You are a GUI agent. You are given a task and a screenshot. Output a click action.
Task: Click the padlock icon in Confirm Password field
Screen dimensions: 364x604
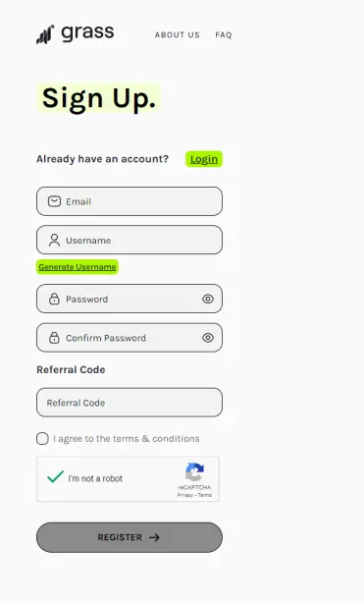54,338
